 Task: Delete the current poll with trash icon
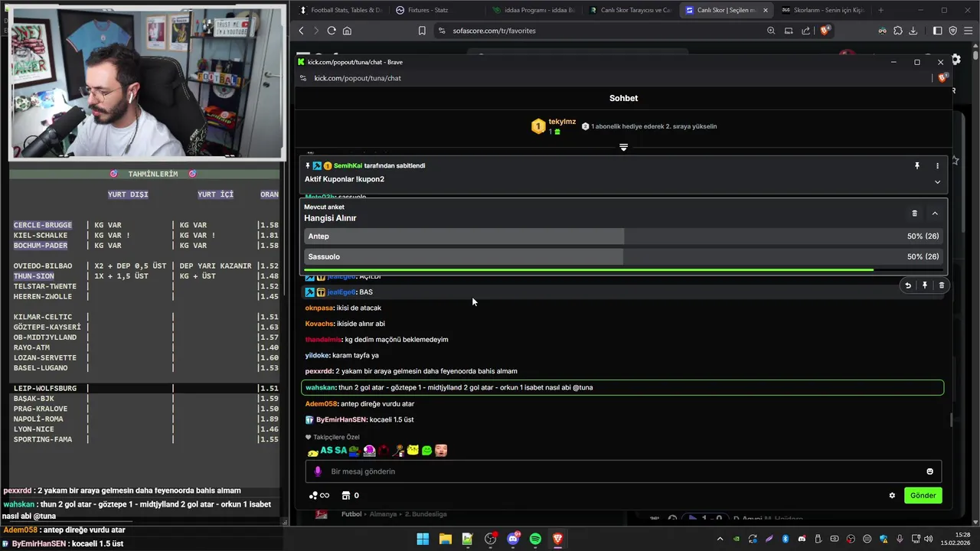[x=914, y=214]
